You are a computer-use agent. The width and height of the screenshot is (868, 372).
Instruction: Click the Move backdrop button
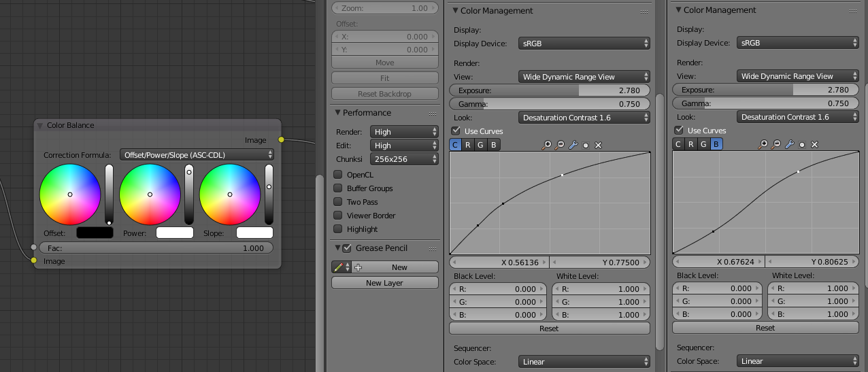(x=385, y=63)
